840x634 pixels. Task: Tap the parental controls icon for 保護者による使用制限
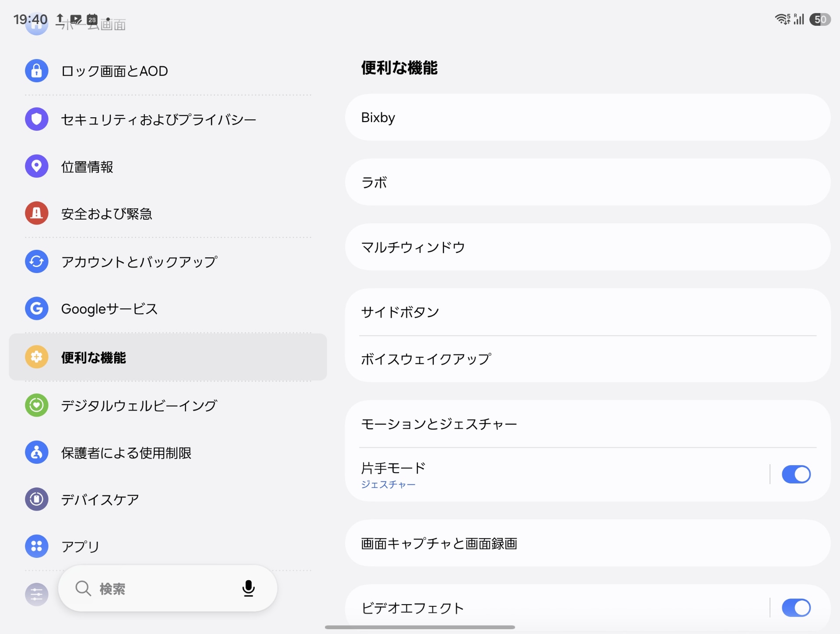37,452
